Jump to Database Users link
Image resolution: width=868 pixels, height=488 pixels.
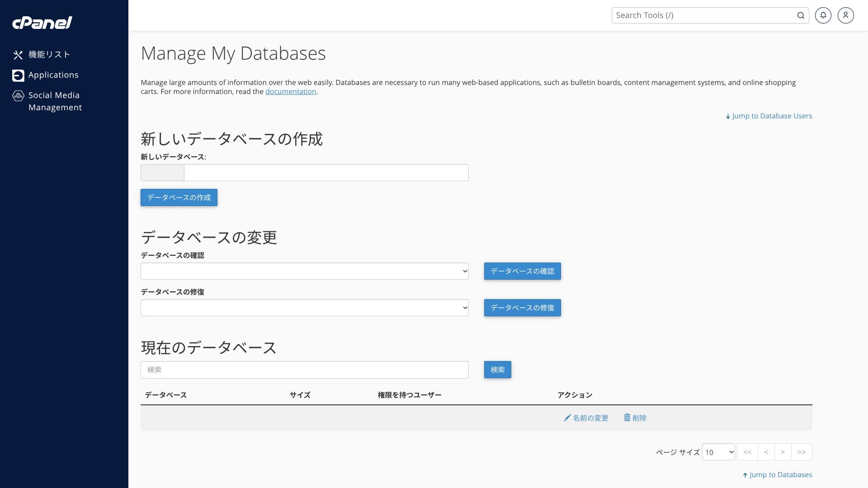(769, 116)
